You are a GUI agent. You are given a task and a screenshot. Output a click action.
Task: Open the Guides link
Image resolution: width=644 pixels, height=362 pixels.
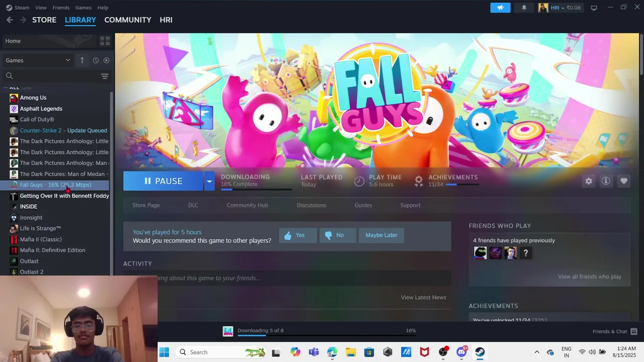(x=363, y=205)
